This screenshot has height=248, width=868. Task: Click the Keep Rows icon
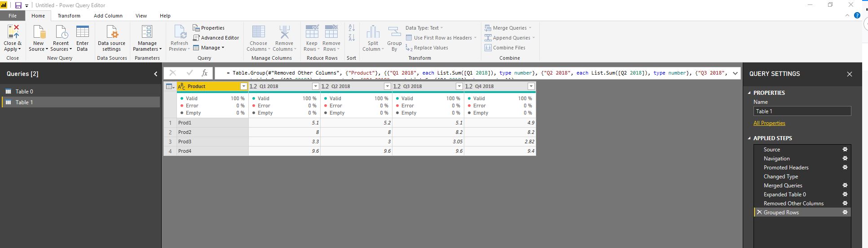point(312,32)
